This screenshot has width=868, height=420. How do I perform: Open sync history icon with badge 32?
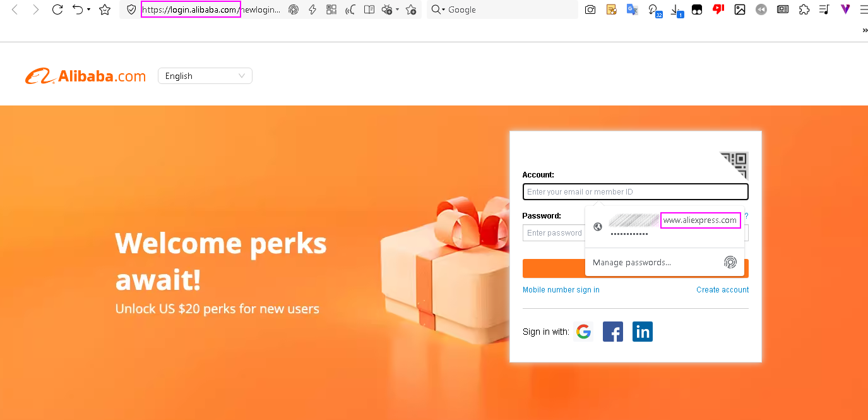pos(655,10)
